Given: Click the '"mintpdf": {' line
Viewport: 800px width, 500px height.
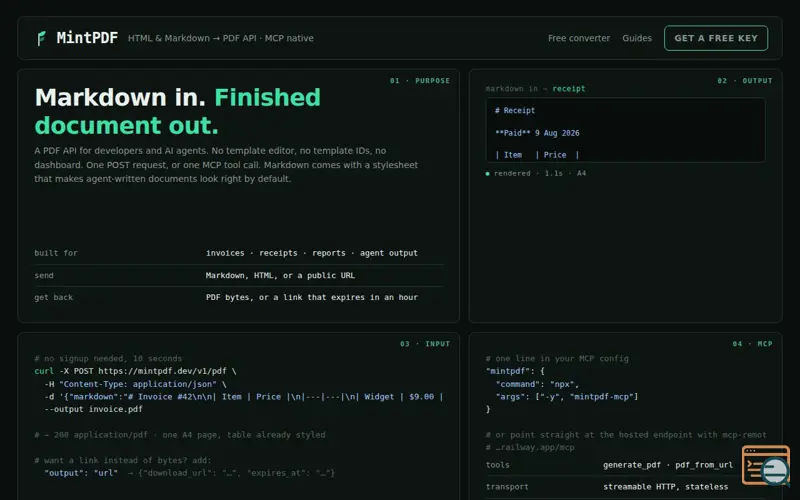Looking at the screenshot, I should pos(515,371).
